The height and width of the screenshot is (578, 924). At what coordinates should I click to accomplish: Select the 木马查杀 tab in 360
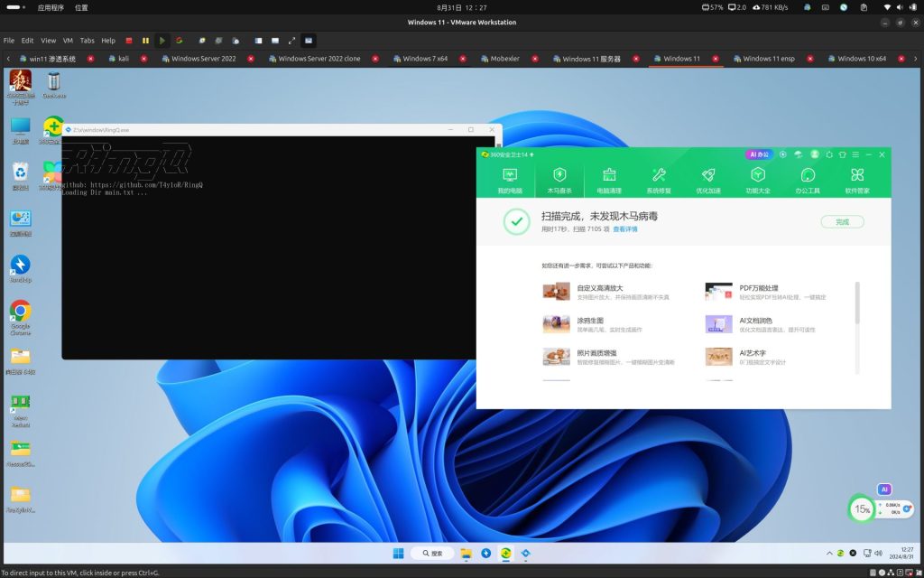tap(559, 181)
